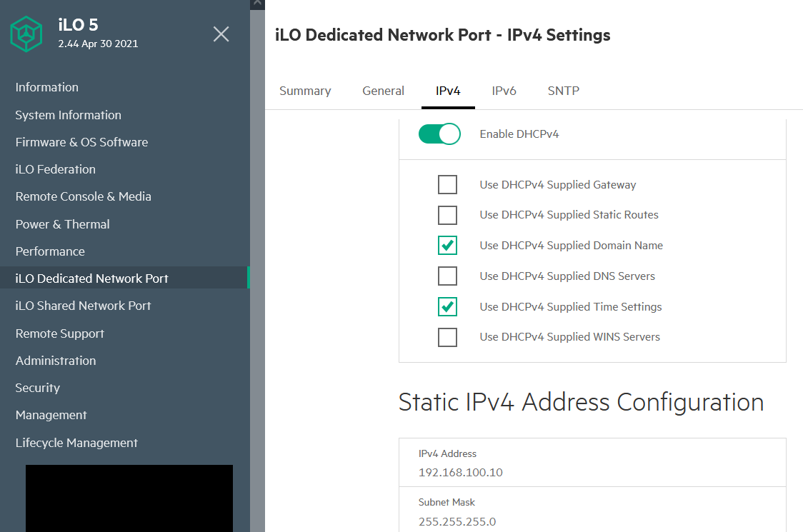803x532 pixels.
Task: Click the Use DHCPv4 Supplied Domain Name label
Action: [x=571, y=245]
